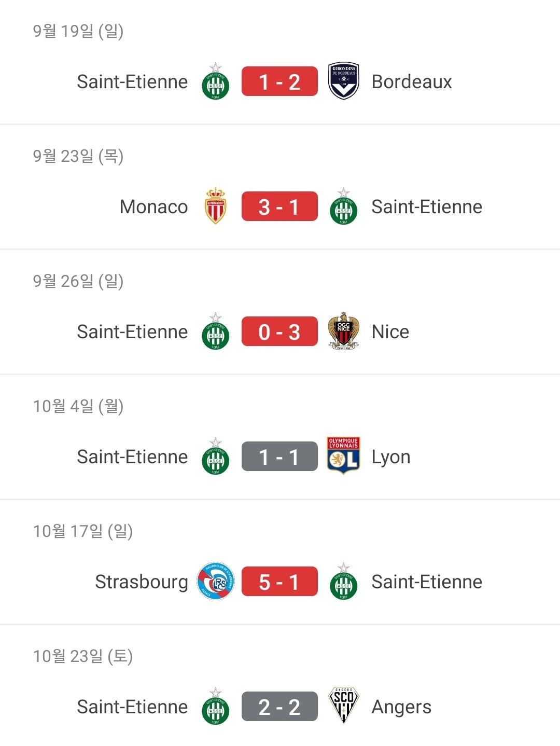Click the Monaco club crest
Viewport: 560px width, 746px height.
216,206
